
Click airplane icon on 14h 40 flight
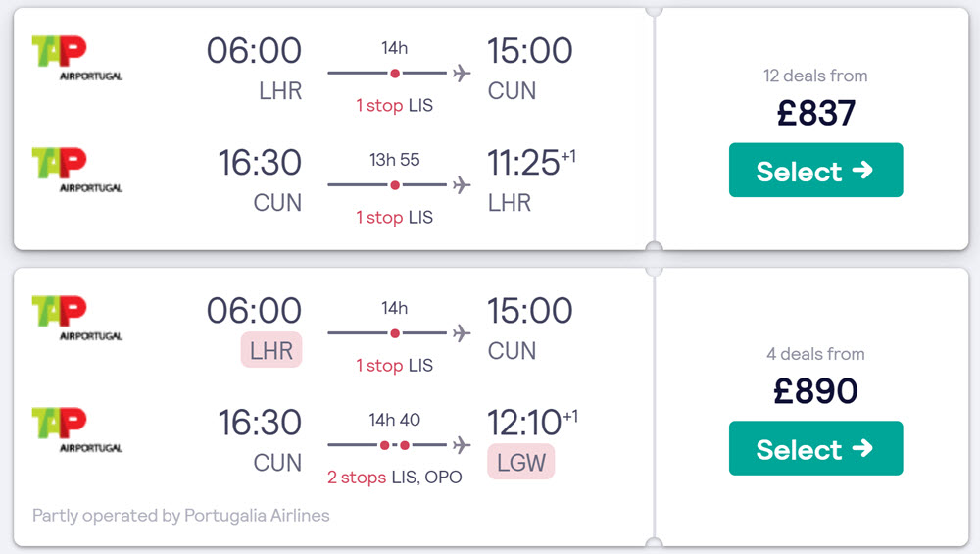[x=462, y=445]
